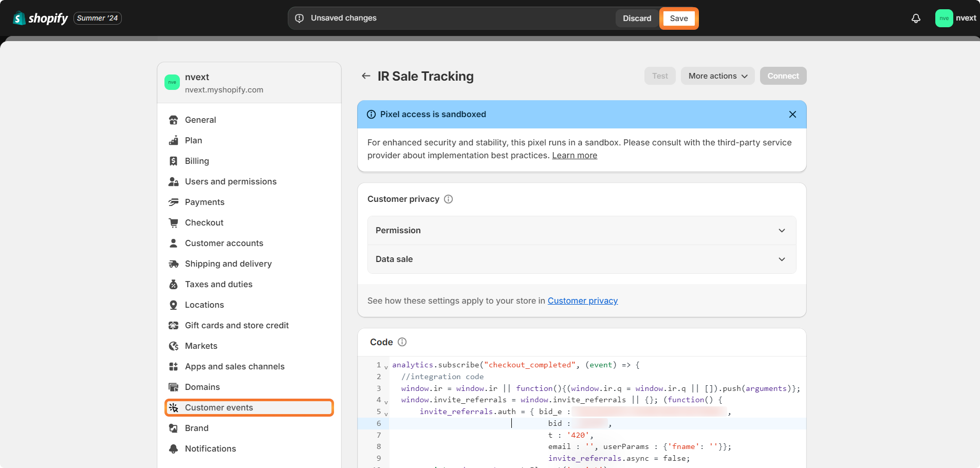Screen dimensions: 980x468
Task: Click the nvext account avatar
Action: pyautogui.click(x=944, y=18)
